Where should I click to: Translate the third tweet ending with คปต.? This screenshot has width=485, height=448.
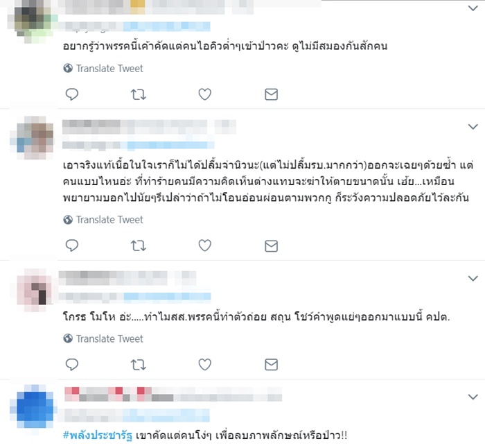[x=103, y=338]
